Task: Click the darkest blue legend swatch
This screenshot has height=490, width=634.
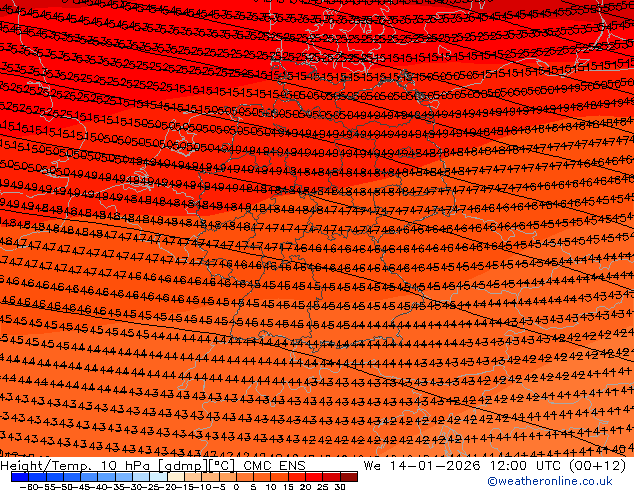Action: tap(20, 477)
